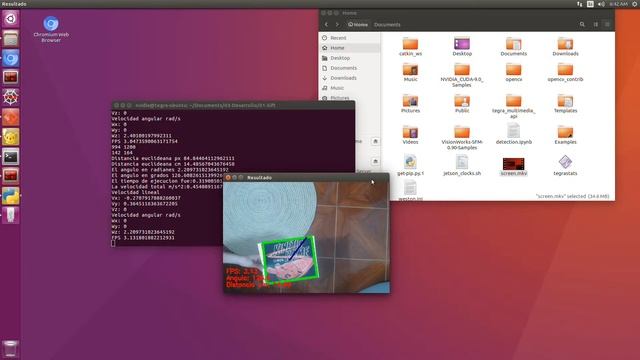Open search in the Files window
Screen dimensions: 640x360
click(582, 24)
